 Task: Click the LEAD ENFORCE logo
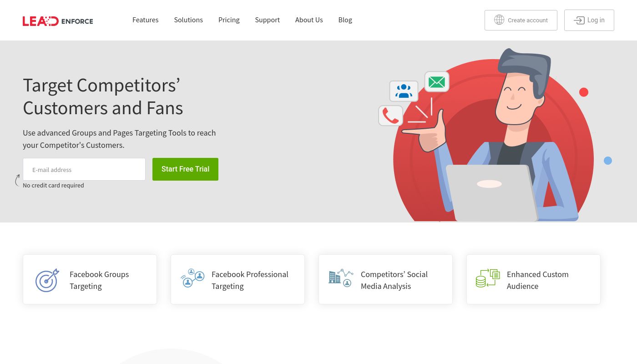click(x=58, y=21)
